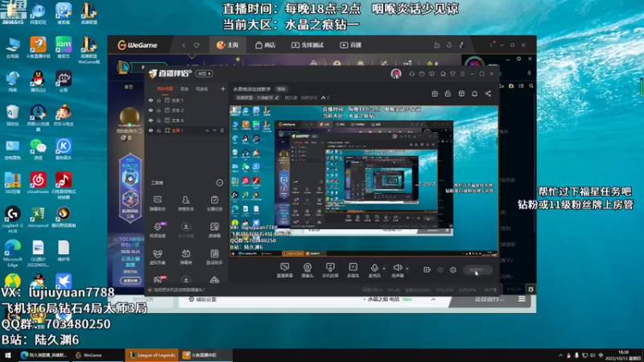Lock the 文本 1 layer
This screenshot has height=362, width=644.
159,100
